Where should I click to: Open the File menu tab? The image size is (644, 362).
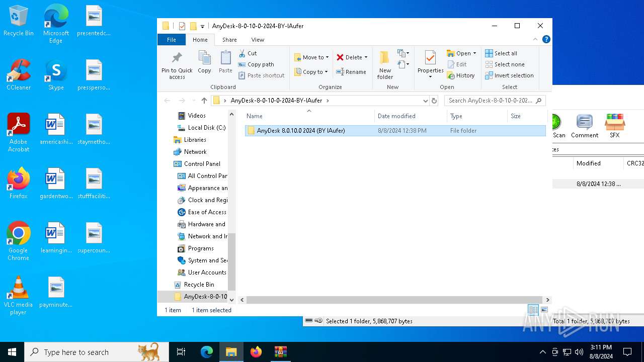[172, 40]
